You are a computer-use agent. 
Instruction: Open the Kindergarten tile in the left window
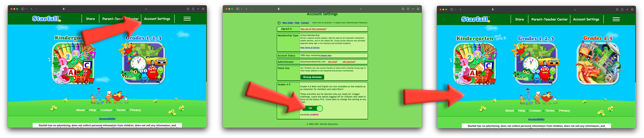pos(73,63)
